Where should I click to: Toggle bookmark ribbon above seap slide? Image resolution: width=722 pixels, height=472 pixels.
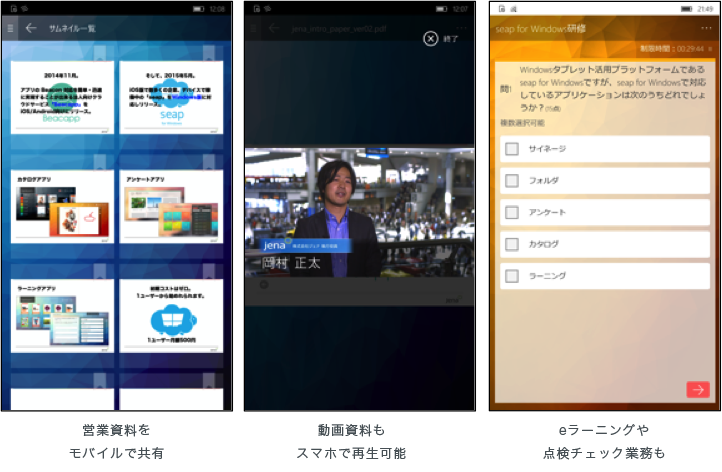(209, 52)
